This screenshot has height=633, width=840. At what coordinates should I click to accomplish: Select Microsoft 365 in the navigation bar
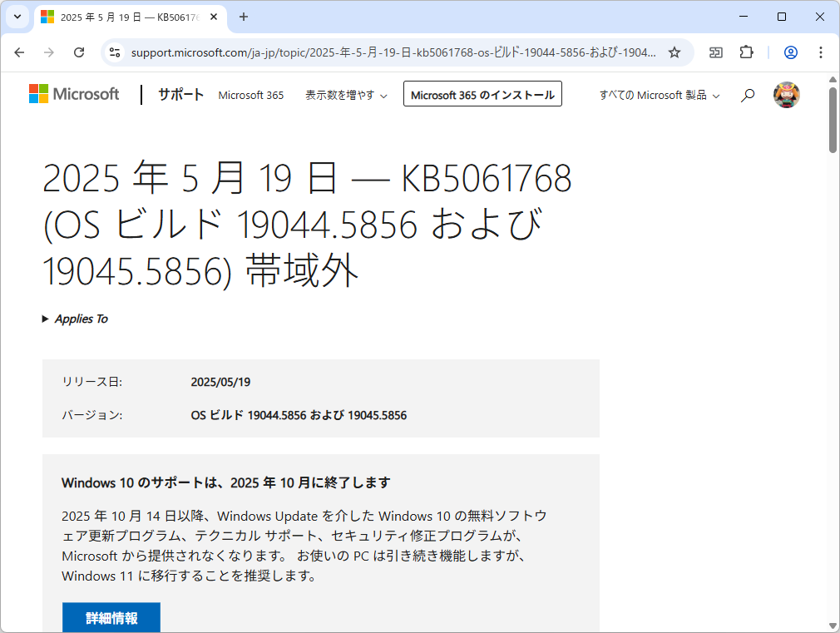tap(251, 95)
